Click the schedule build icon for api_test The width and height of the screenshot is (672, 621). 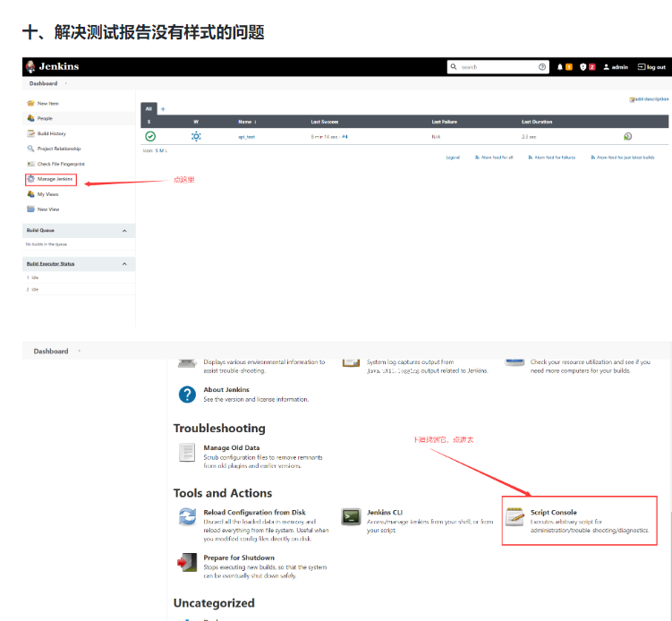click(x=627, y=136)
